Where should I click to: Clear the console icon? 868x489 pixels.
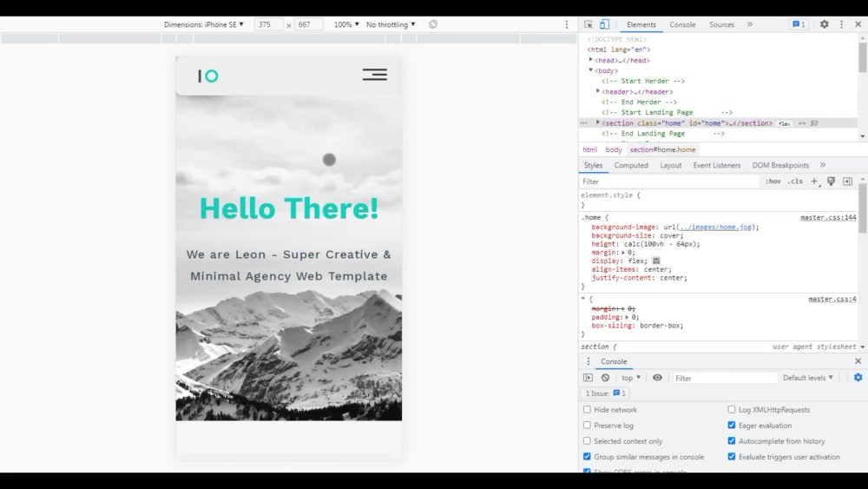tap(605, 378)
